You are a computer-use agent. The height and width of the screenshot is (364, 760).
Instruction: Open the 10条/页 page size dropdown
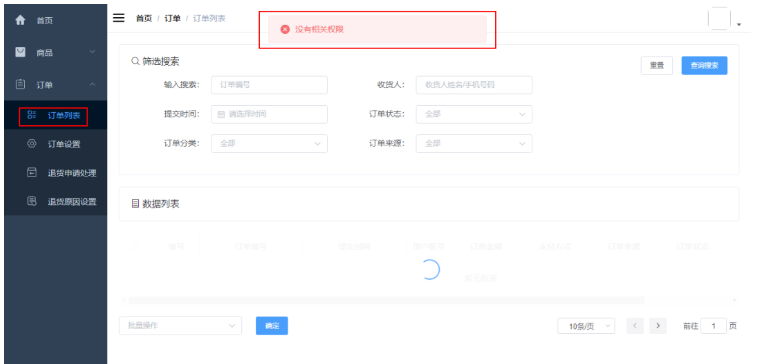[x=586, y=326]
